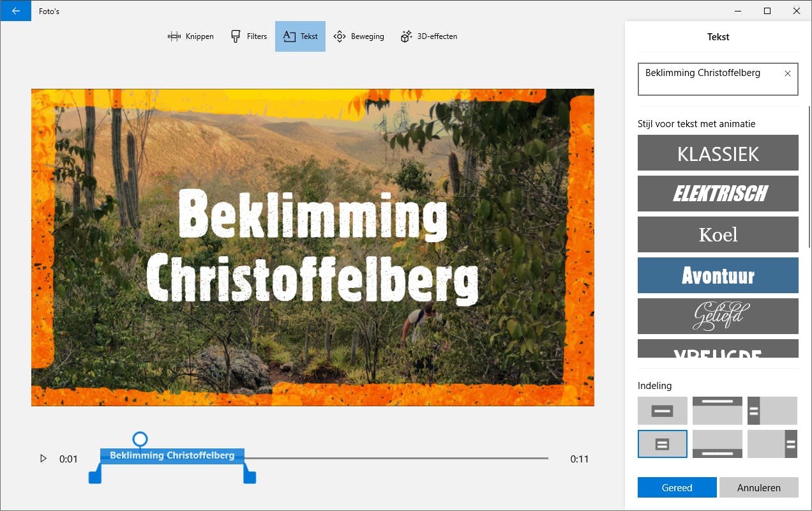Choose the Avontuur text style
The image size is (812, 511).
click(x=718, y=275)
